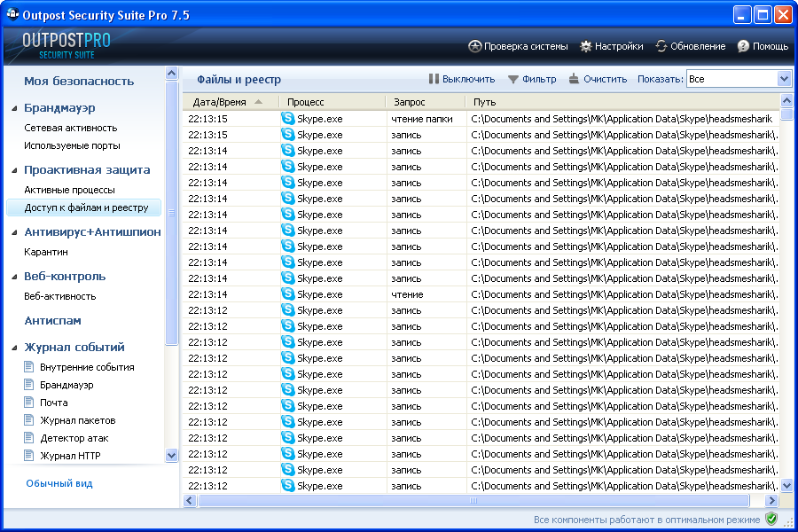
Task: Click the Skype icon in the чтение папки row
Action: (288, 119)
